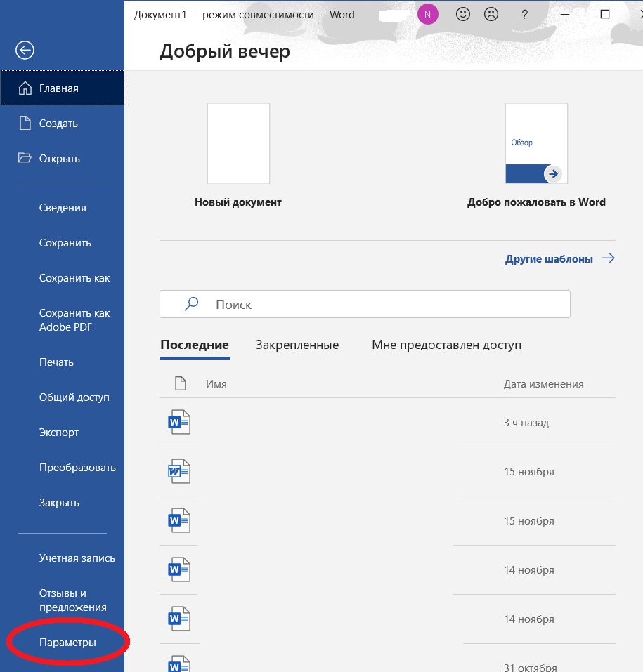Select Закрыть to close the document
Image resolution: width=643 pixels, height=672 pixels.
(59, 503)
